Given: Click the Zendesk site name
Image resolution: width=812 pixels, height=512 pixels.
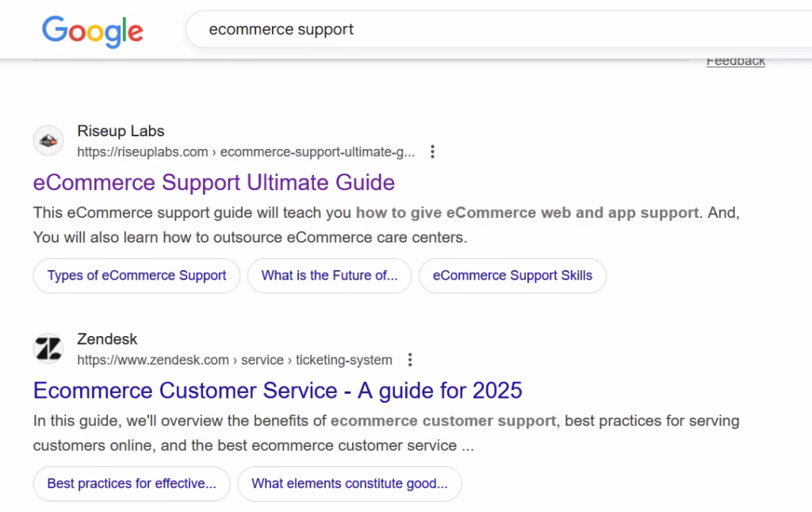Looking at the screenshot, I should [107, 339].
